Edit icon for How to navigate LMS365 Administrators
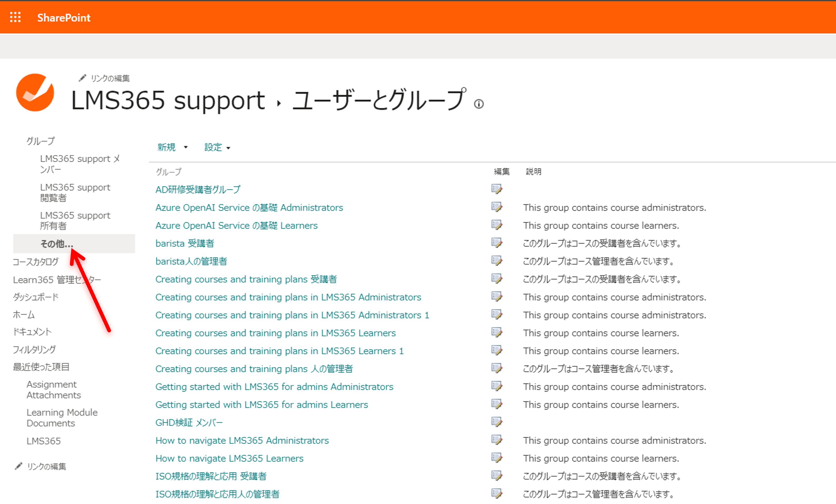The width and height of the screenshot is (836, 504). (497, 440)
